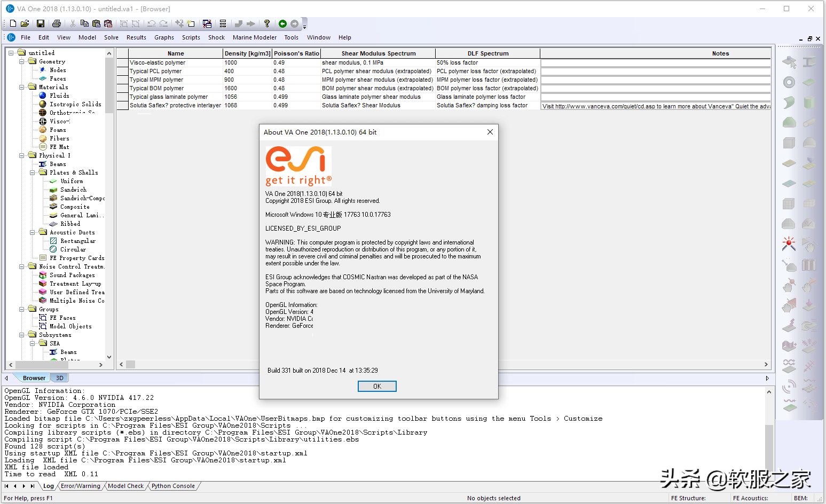Click the Circular duct icon
826x504 pixels.
point(53,249)
